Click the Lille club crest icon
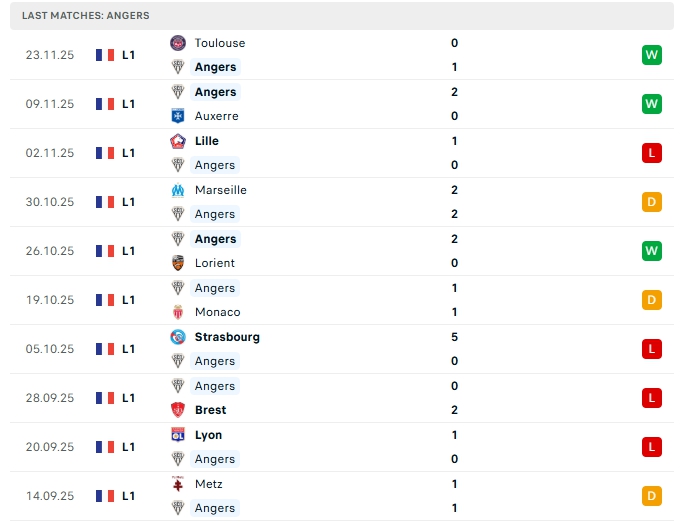 tap(178, 141)
